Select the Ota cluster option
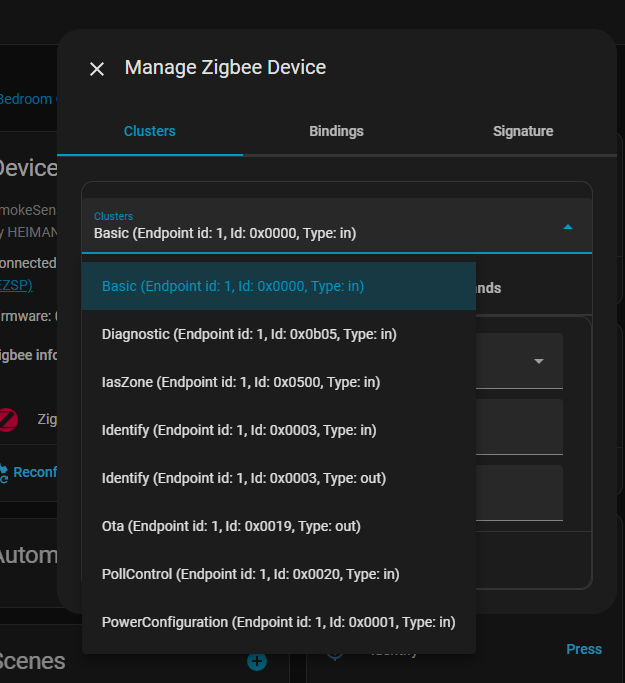 (231, 526)
